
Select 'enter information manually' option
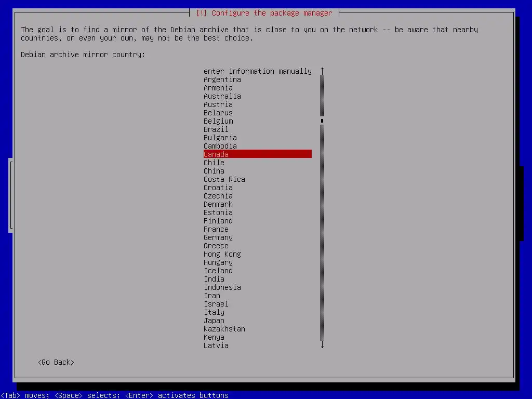(258, 71)
